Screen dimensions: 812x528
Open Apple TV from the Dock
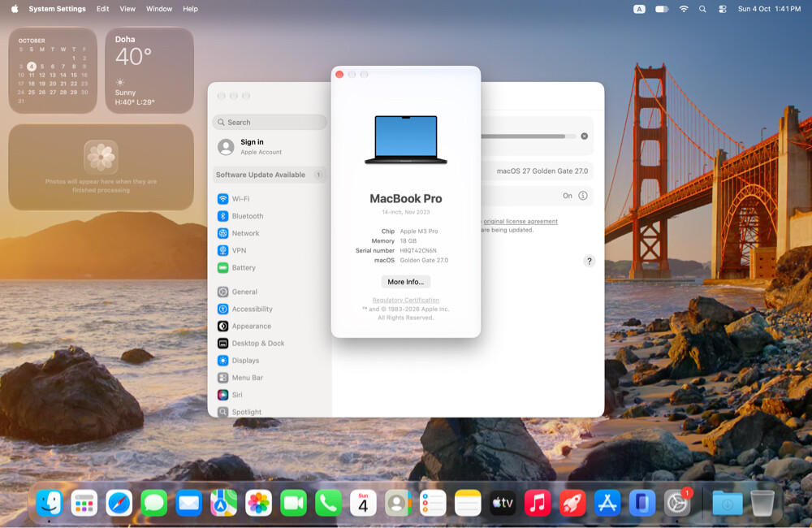point(503,503)
